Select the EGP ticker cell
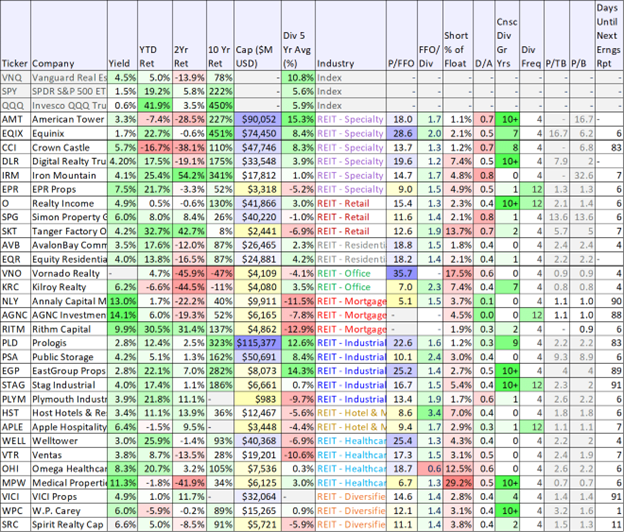 [x=15, y=371]
